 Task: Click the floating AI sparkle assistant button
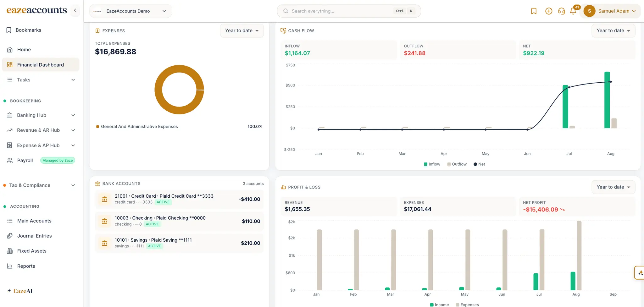pyautogui.click(x=640, y=273)
